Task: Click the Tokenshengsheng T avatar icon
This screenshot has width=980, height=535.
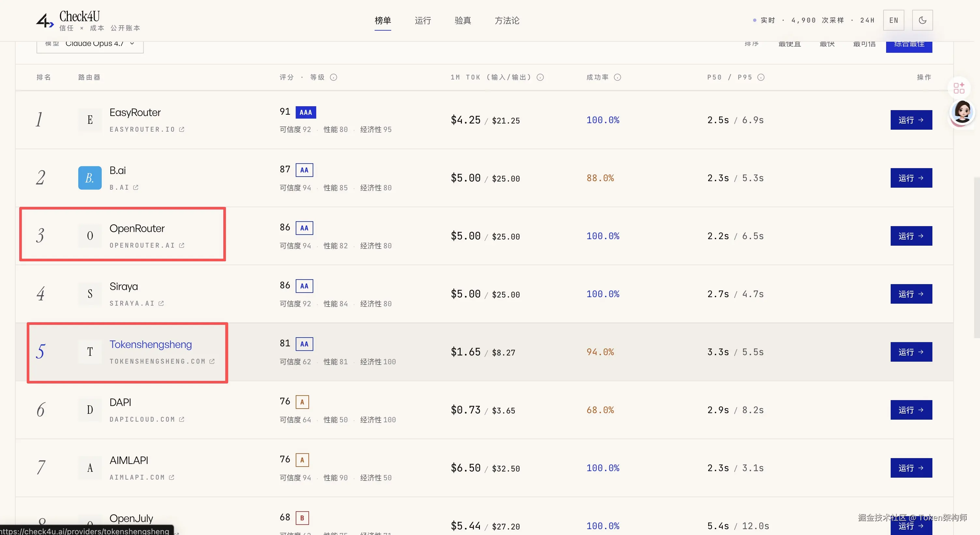Action: [x=90, y=352]
